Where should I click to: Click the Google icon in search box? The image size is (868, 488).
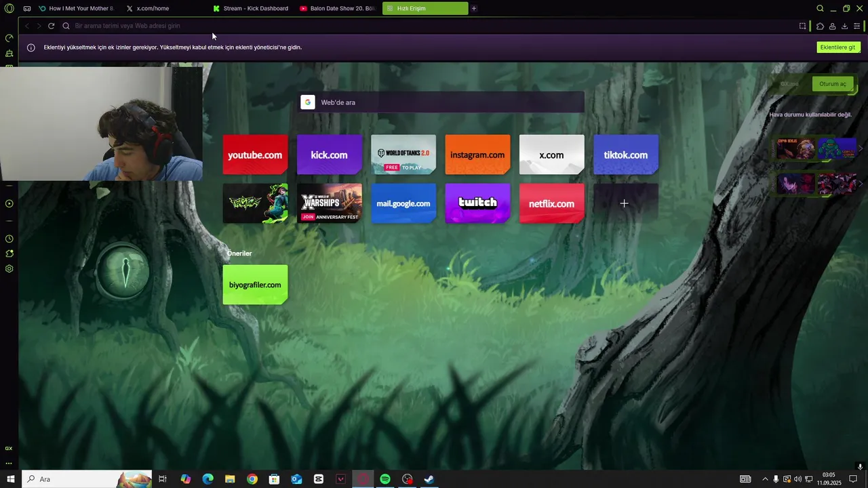[308, 102]
